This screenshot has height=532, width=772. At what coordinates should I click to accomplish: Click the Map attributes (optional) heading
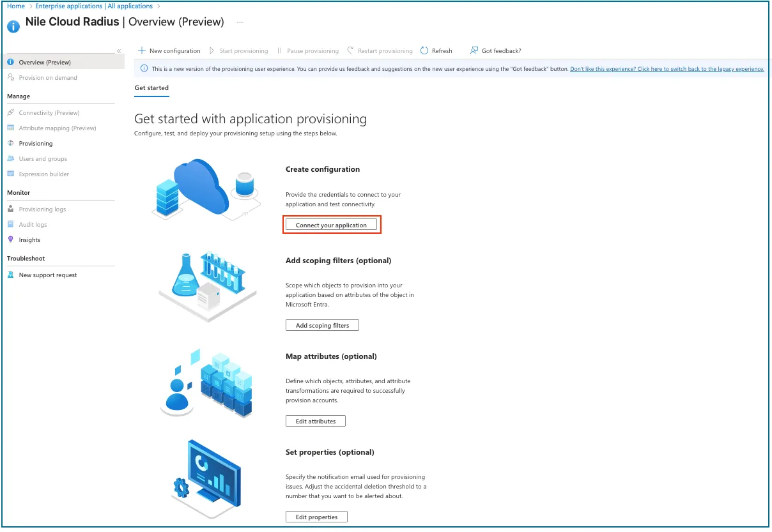click(x=331, y=356)
